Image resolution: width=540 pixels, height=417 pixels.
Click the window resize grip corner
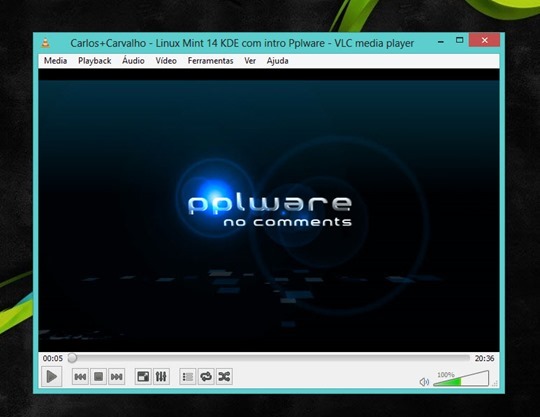pyautogui.click(x=495, y=384)
